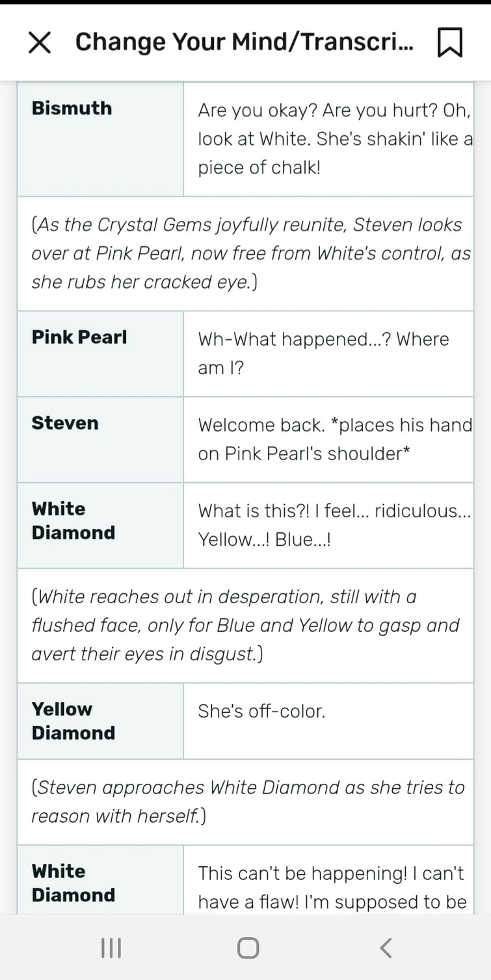491x980 pixels.
Task: Tap the Pink Pearl speaker name
Action: coord(79,337)
